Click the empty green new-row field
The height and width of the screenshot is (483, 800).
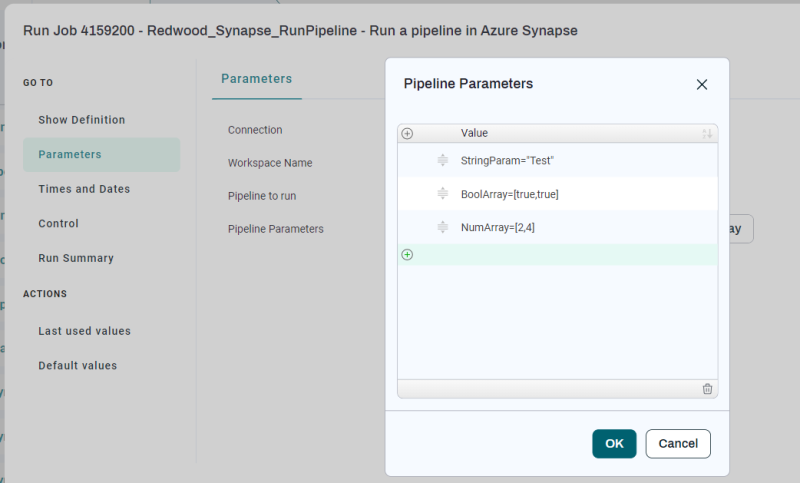558,255
